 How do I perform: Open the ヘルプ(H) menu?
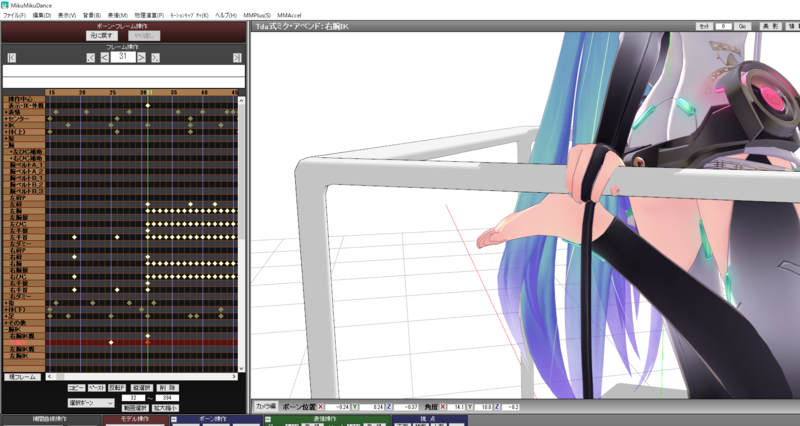(x=226, y=16)
